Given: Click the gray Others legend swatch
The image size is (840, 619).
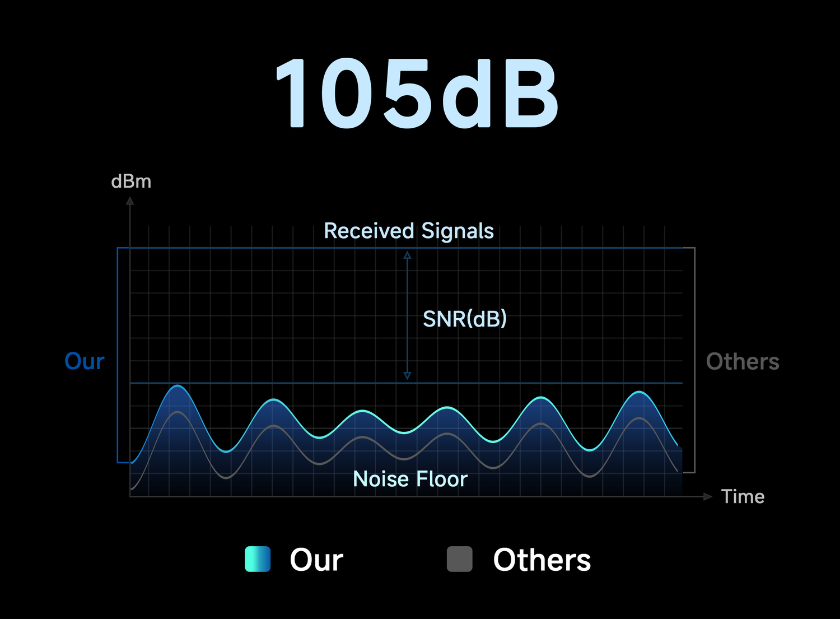Looking at the screenshot, I should click(x=459, y=559).
